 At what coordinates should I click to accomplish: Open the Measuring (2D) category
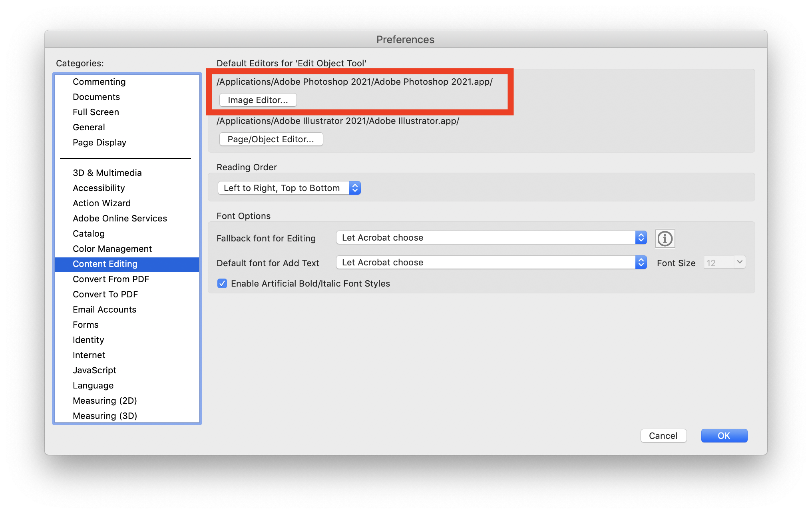click(105, 400)
